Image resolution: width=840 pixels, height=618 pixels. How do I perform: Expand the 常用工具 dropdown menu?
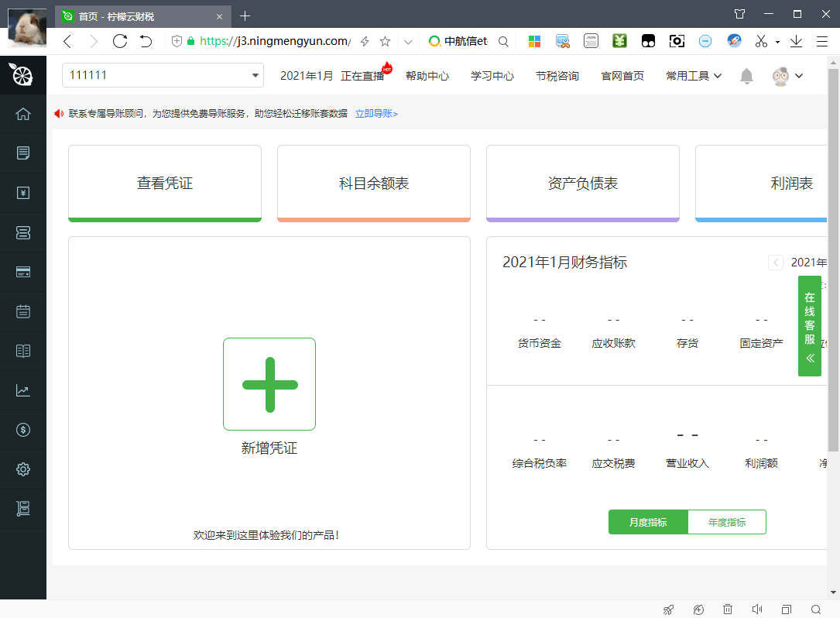coord(694,76)
